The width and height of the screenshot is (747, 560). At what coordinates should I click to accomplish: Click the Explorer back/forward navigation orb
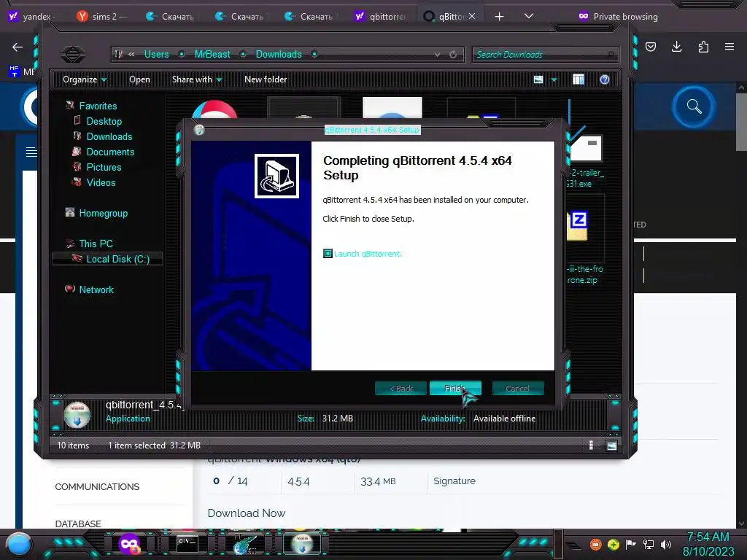coord(73,54)
